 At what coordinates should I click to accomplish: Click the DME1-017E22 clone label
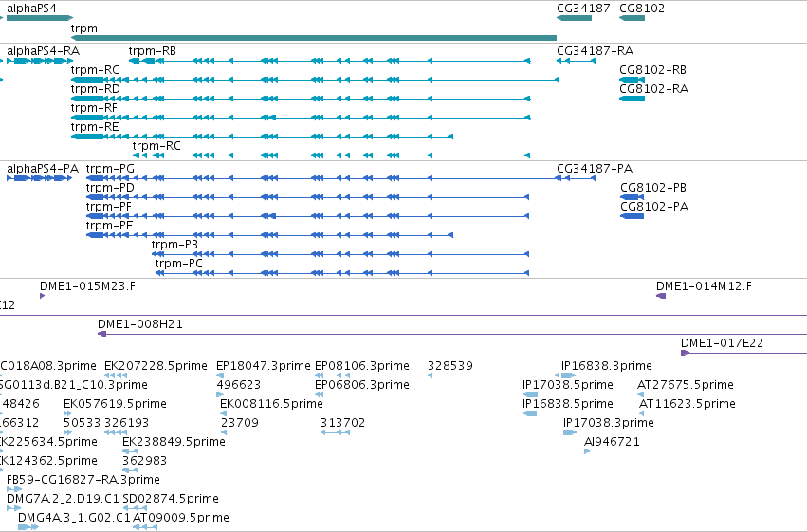point(722,343)
